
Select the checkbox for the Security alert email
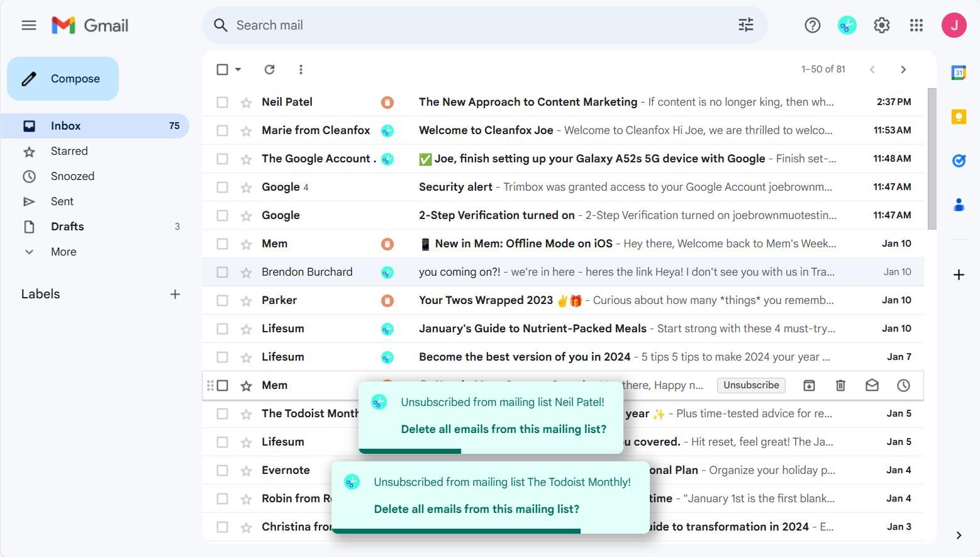(x=222, y=186)
